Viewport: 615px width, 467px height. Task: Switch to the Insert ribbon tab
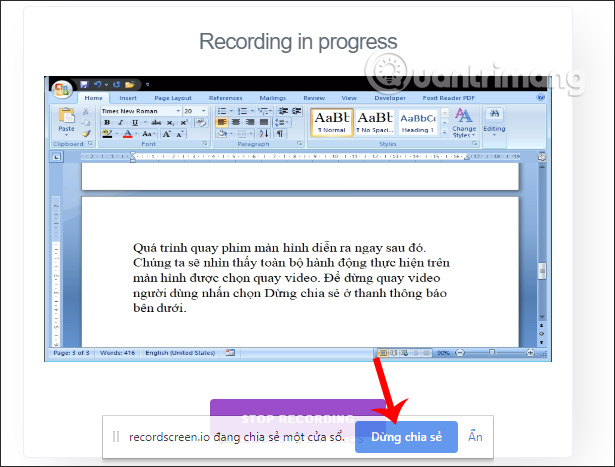pos(128,98)
